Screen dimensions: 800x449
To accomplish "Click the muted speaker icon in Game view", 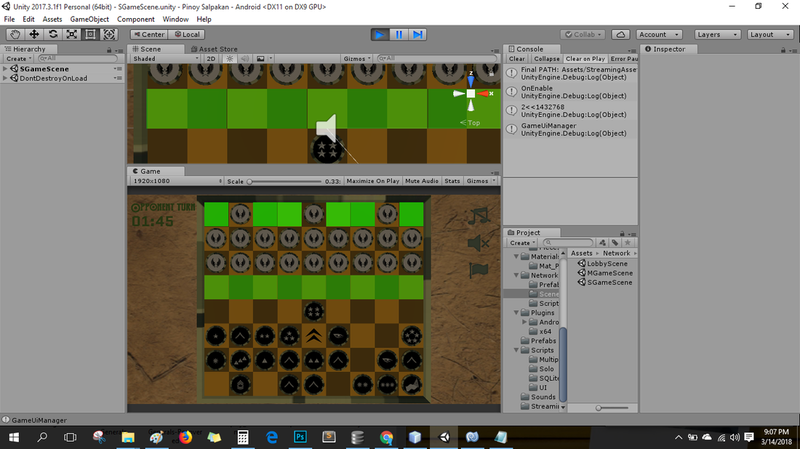I will tap(478, 243).
